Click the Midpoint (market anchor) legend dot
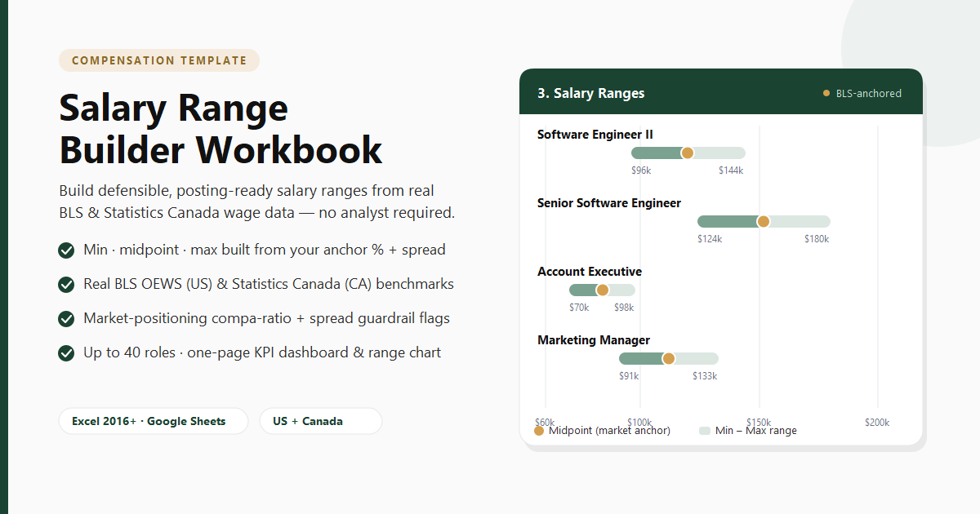 click(539, 430)
